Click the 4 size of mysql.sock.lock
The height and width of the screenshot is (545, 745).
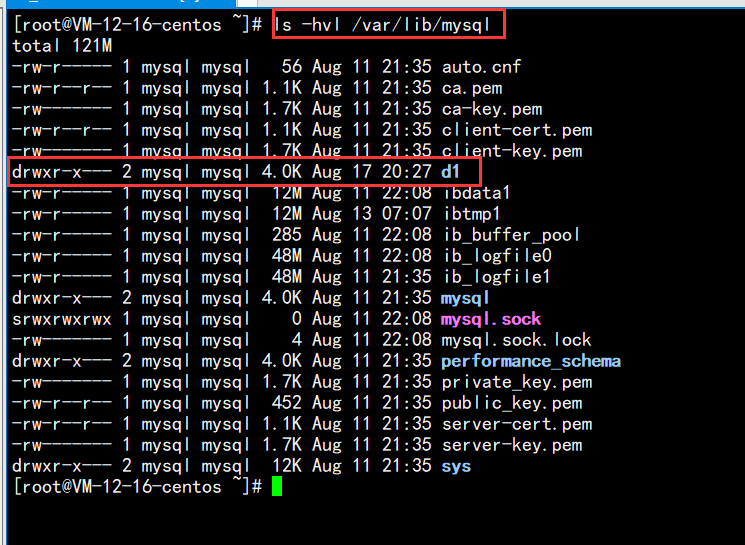(x=296, y=340)
